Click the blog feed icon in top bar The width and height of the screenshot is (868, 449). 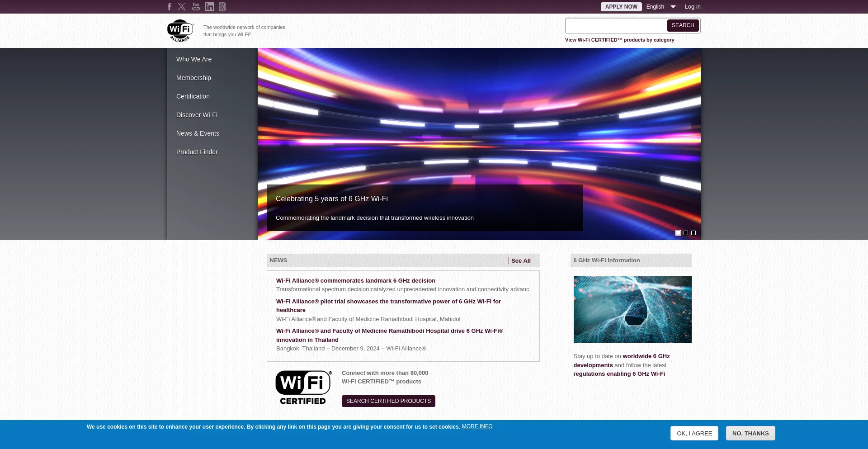click(x=222, y=7)
